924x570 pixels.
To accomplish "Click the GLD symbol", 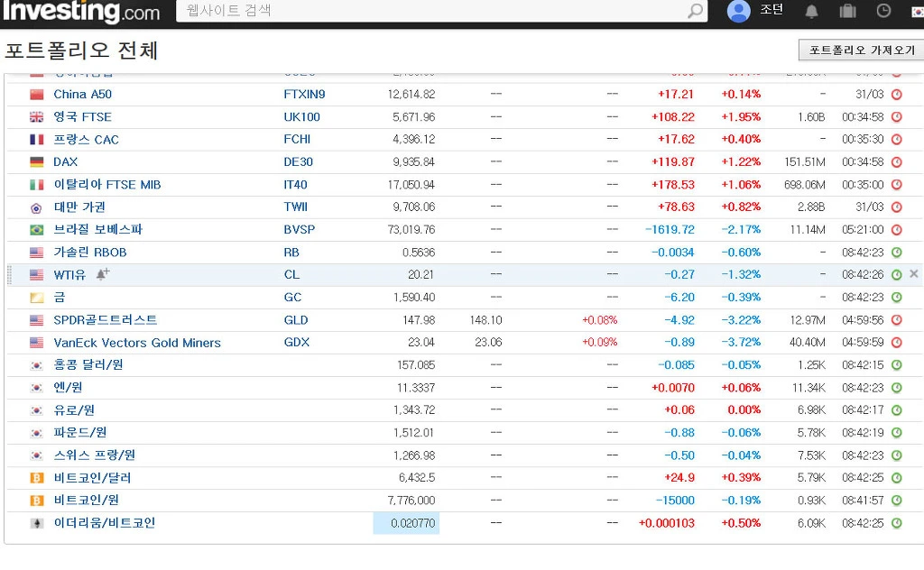I will pos(296,320).
